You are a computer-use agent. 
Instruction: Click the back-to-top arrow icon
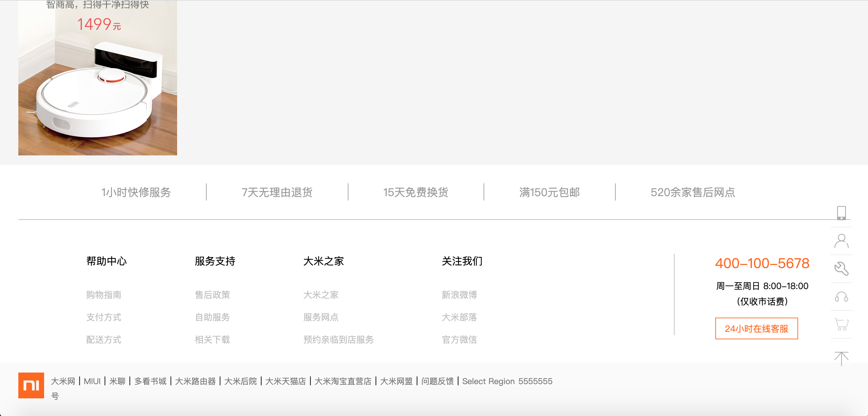point(841,358)
